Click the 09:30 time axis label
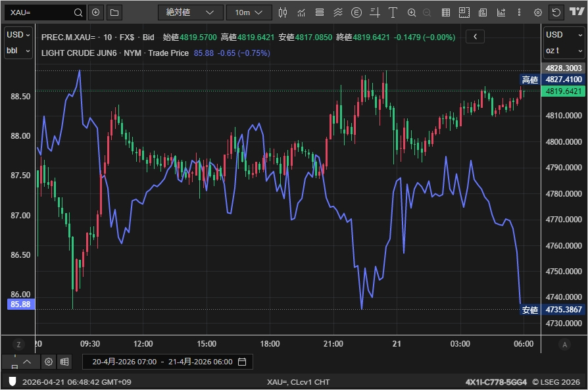The image size is (588, 390). [90, 344]
